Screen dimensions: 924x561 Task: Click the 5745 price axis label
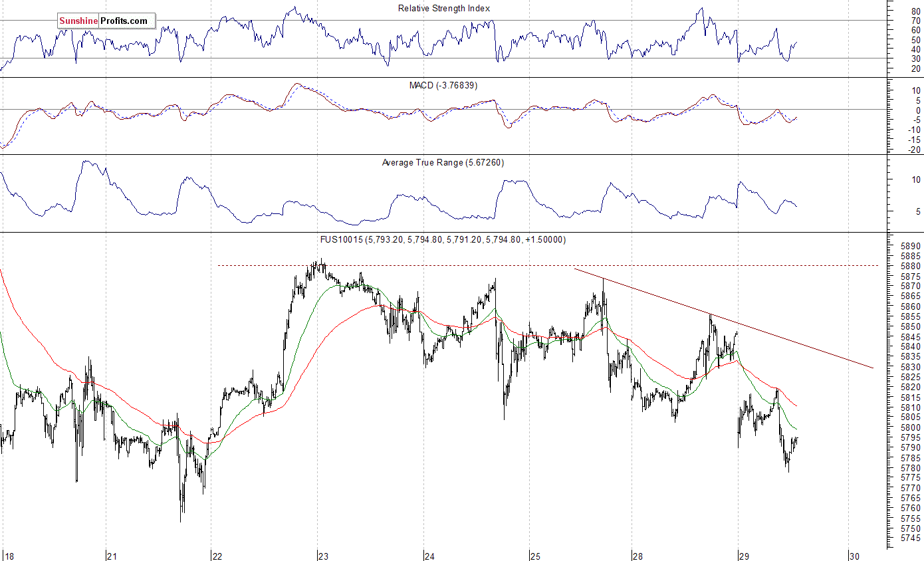[x=910, y=538]
